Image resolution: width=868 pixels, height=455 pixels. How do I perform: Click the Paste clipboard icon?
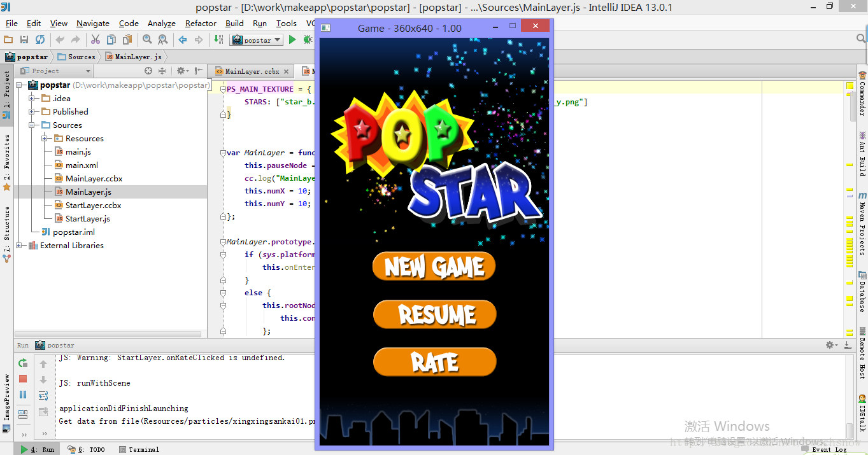(127, 39)
